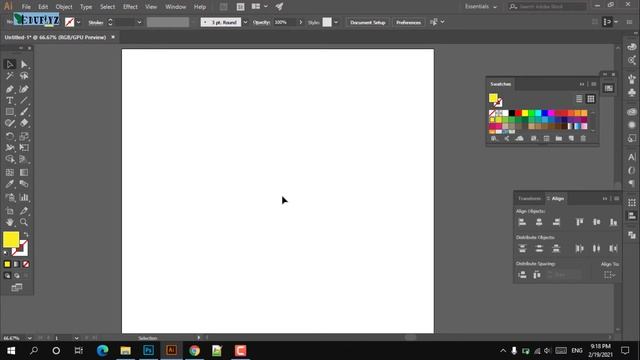The height and width of the screenshot is (360, 640).
Task: Select the Rectangle tool
Action: (x=10, y=112)
